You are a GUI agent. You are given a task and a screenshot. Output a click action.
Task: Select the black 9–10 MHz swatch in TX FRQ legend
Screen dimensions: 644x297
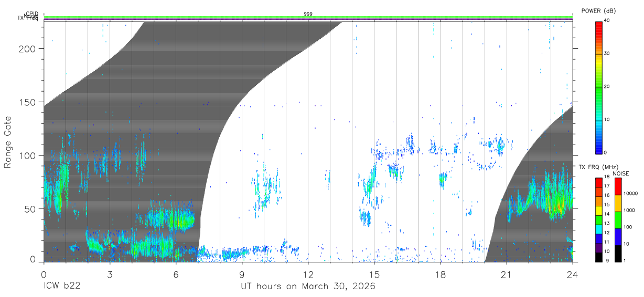click(x=598, y=257)
